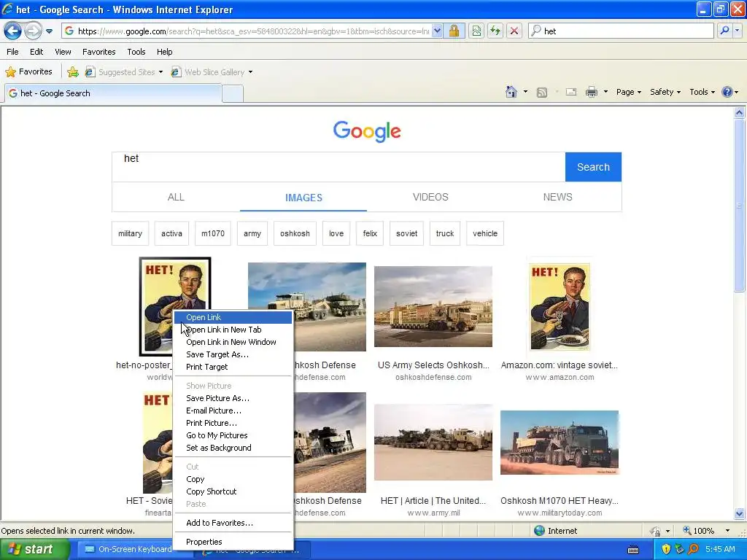Open the Tools menu in menu bar
Screen dimensions: 747x560
pyautogui.click(x=136, y=52)
